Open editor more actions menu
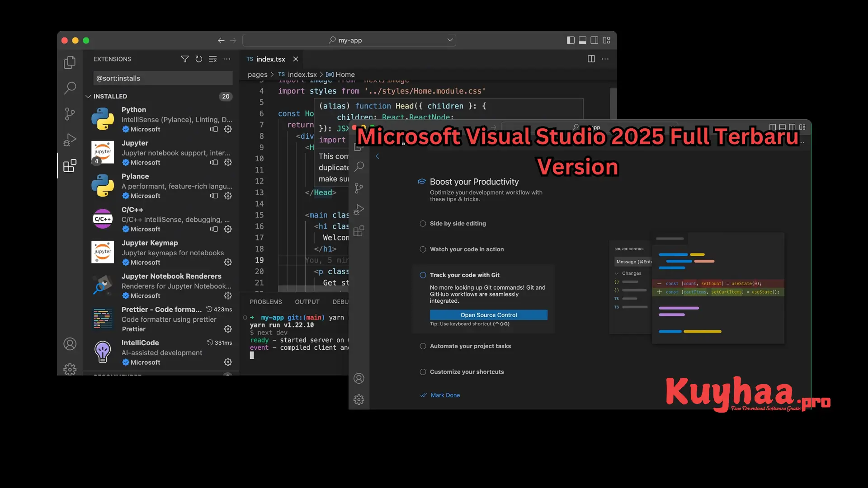The height and width of the screenshot is (488, 868). (x=605, y=59)
